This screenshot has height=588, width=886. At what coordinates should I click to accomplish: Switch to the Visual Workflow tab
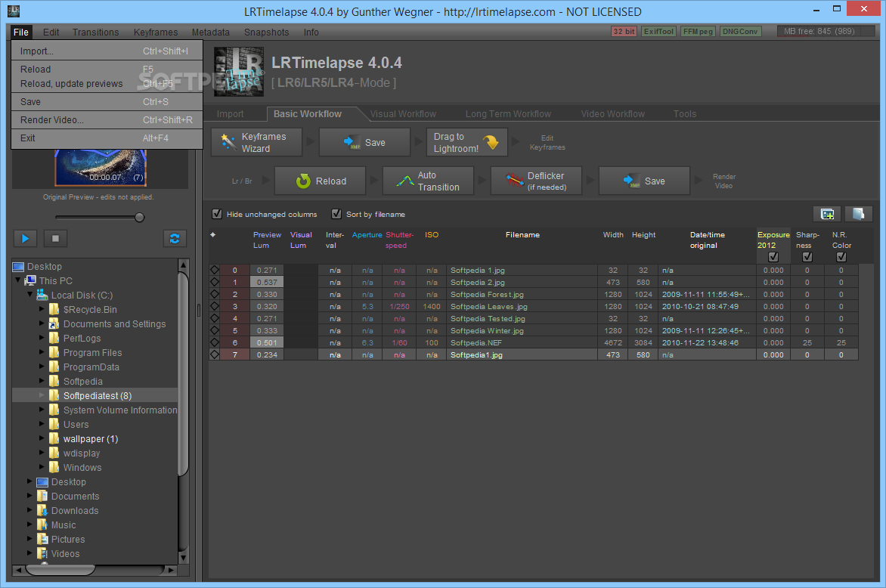[403, 113]
